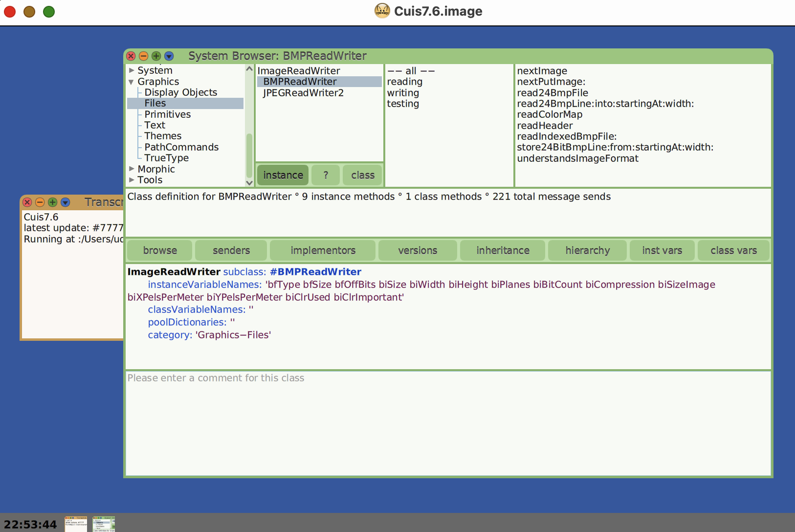Screen dimensions: 795x532
Task: Select the Themes subcategory
Action: tap(163, 136)
